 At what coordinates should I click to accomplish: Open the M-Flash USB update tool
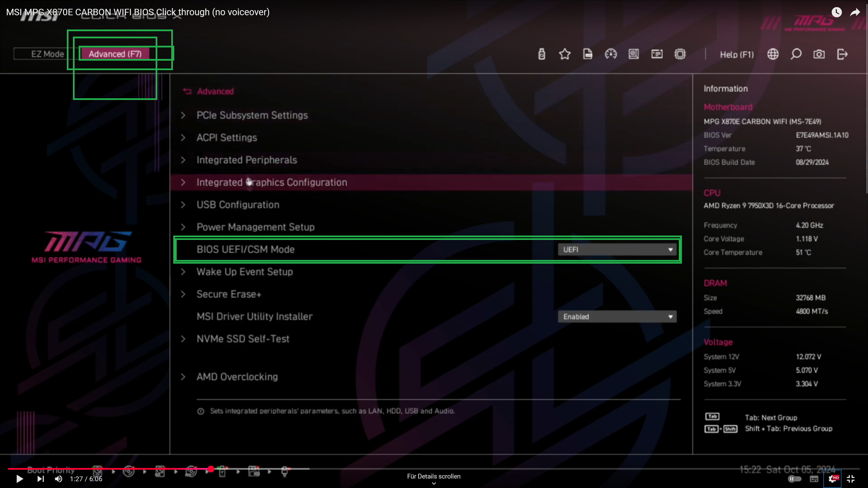coord(541,54)
